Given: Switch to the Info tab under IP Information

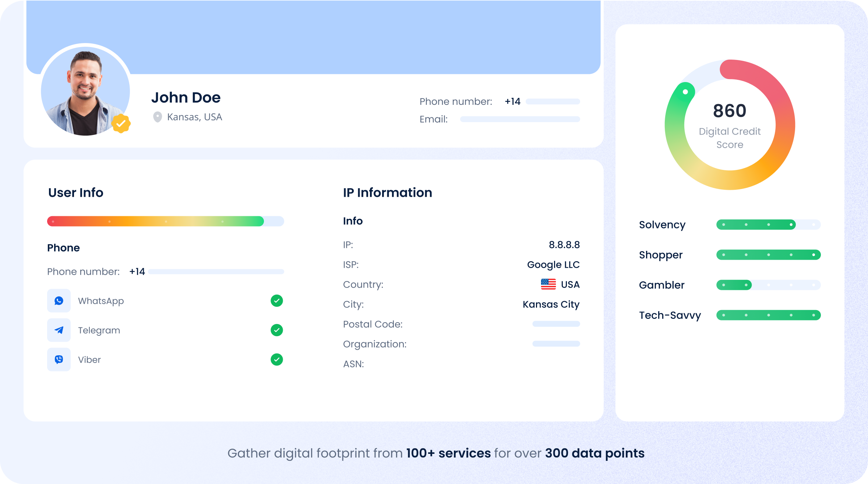Looking at the screenshot, I should 353,221.
